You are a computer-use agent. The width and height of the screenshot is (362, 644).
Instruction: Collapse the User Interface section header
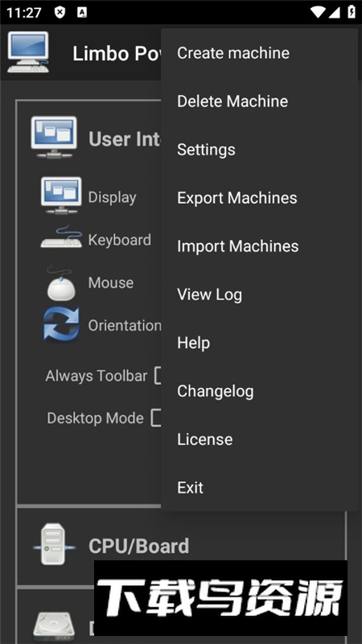click(124, 139)
